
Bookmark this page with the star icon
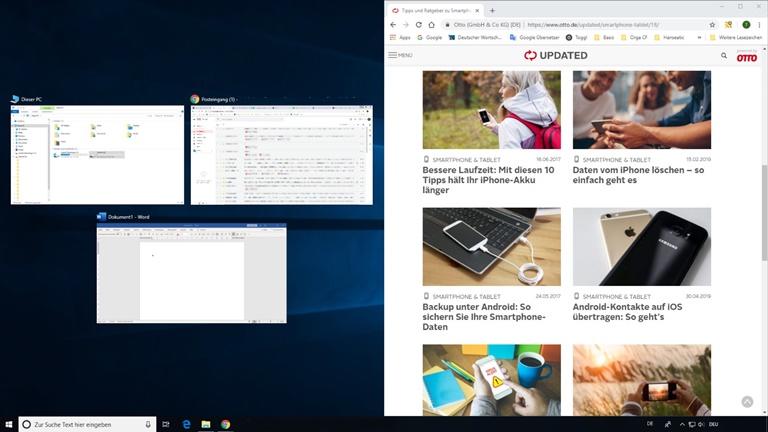click(712, 24)
